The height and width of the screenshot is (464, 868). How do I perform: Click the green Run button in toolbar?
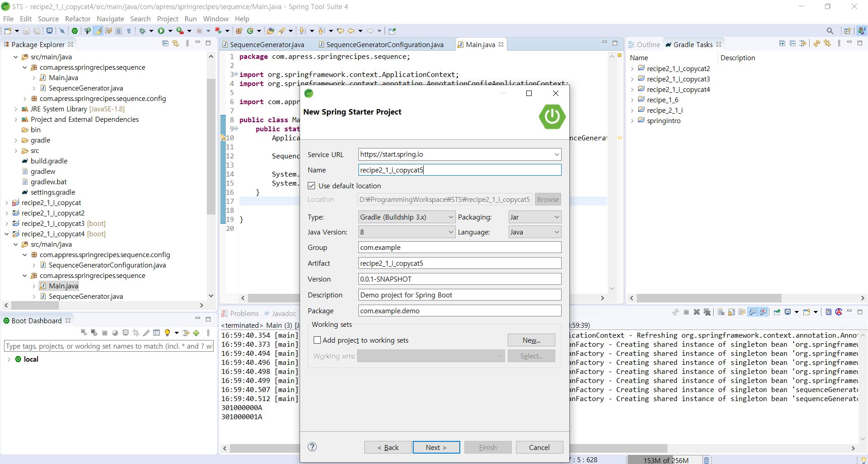(161, 31)
